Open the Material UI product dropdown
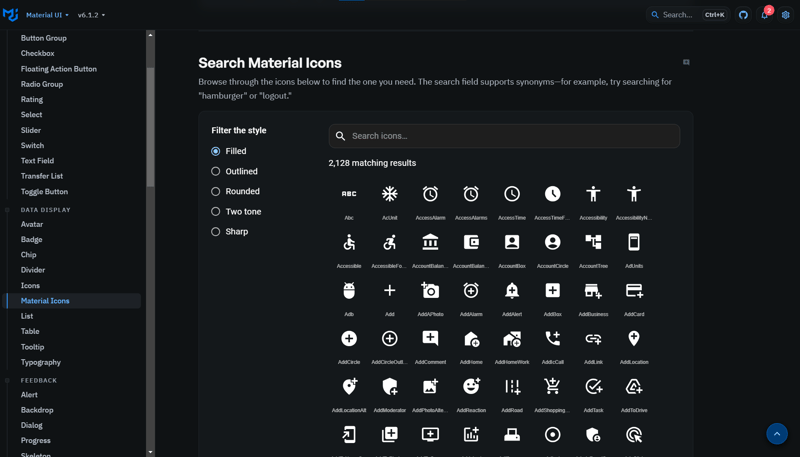Image resolution: width=800 pixels, height=457 pixels. (47, 15)
